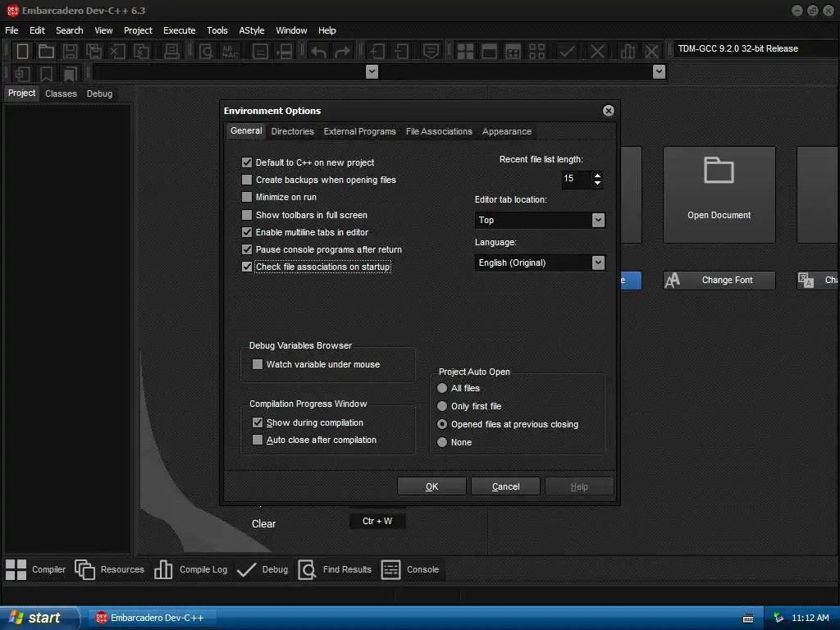Click OK in Environment Options
The height and width of the screenshot is (630, 840).
point(431,486)
